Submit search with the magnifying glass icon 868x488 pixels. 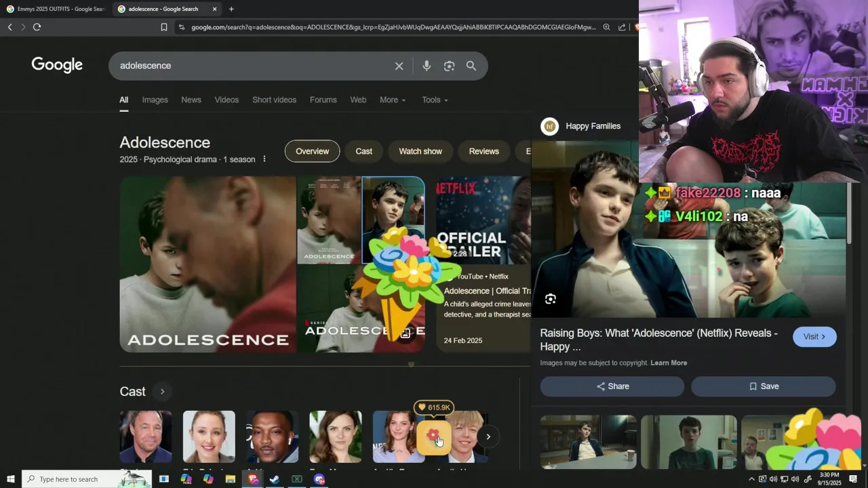(x=471, y=66)
